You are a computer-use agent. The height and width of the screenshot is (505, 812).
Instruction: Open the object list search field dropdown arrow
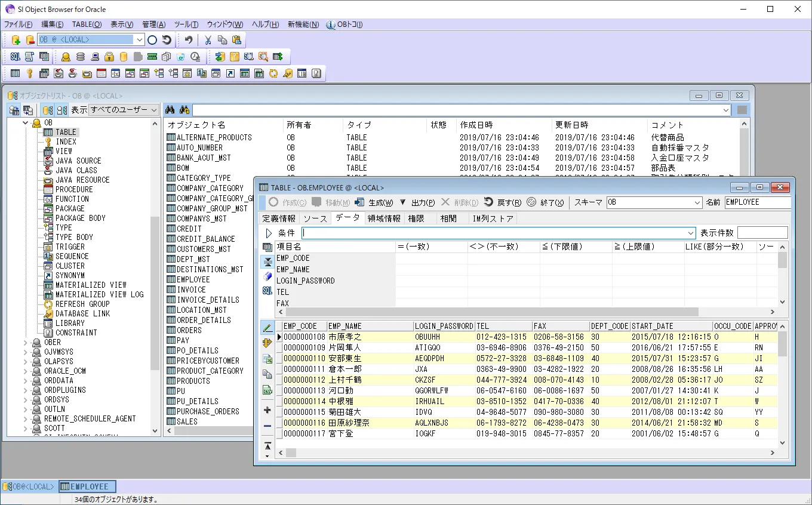click(726, 110)
